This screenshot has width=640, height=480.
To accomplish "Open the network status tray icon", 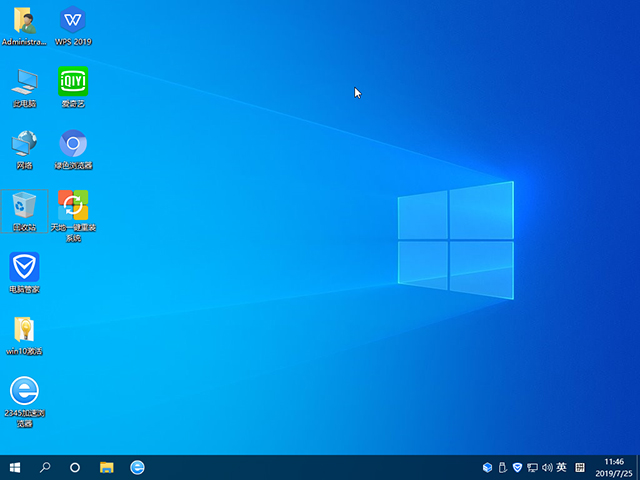I will click(532, 467).
